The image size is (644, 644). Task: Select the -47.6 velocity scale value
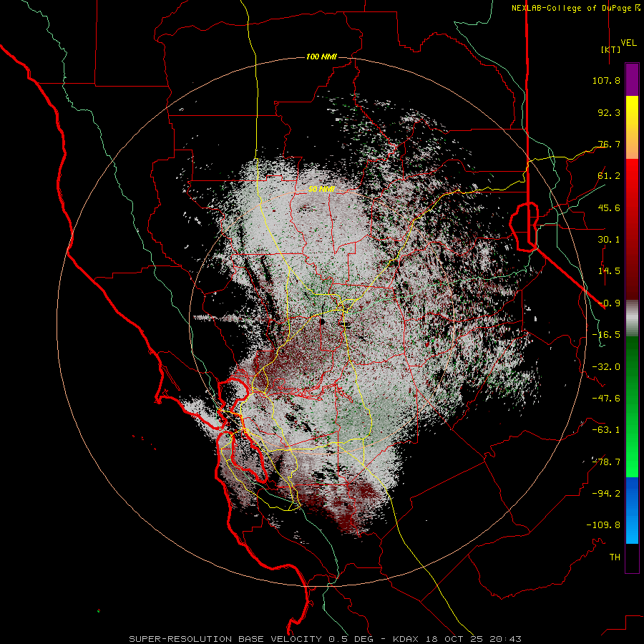(x=606, y=399)
